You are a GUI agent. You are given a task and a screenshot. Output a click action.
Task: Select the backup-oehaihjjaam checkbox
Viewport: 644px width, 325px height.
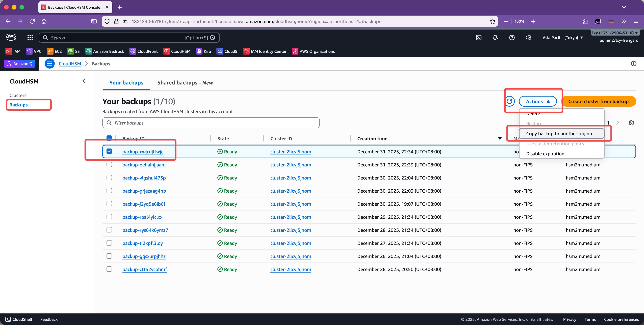(109, 165)
